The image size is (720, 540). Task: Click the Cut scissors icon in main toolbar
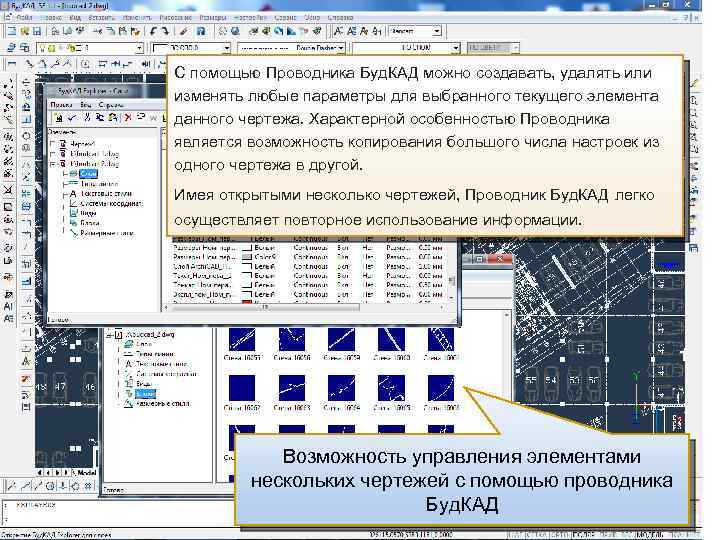point(98,31)
